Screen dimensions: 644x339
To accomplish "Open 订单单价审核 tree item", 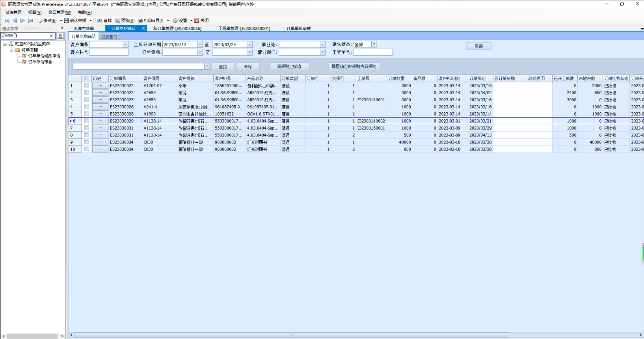I will point(40,62).
